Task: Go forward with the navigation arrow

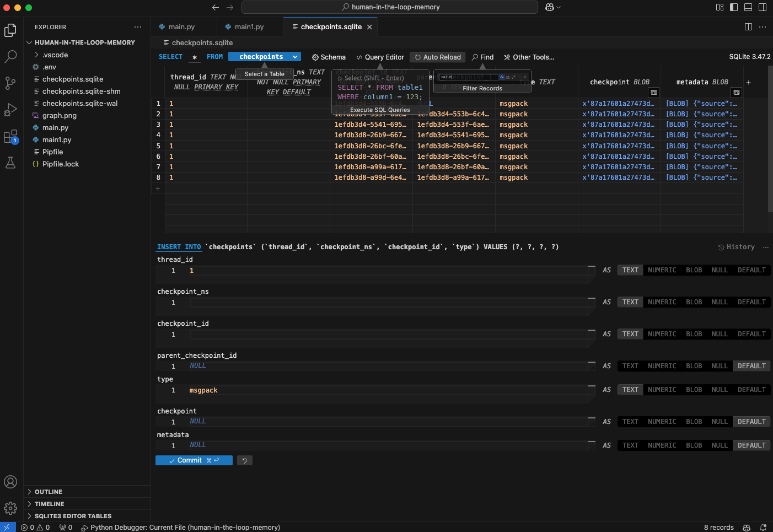Action: click(230, 7)
